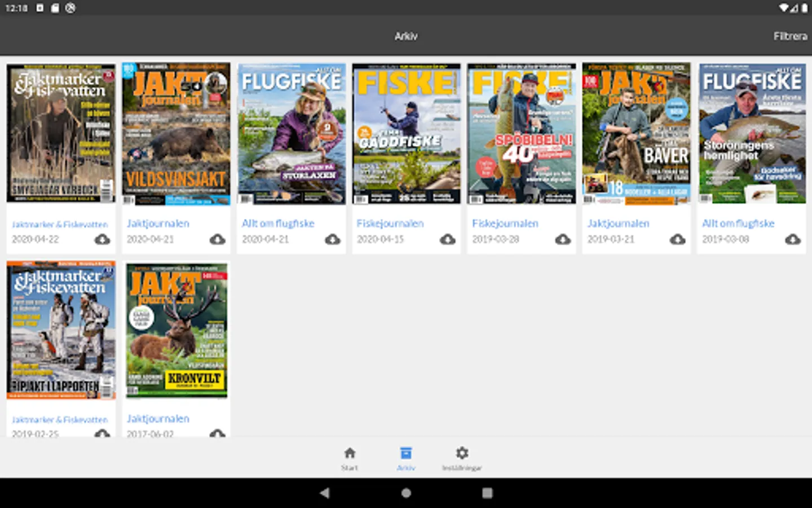Open Jaktjournalen Kronvilt cover

pyautogui.click(x=176, y=330)
